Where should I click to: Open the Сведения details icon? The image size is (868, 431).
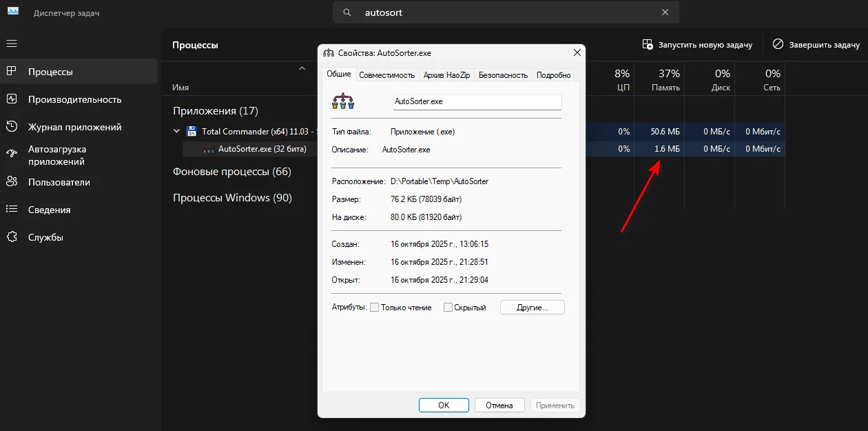point(12,210)
